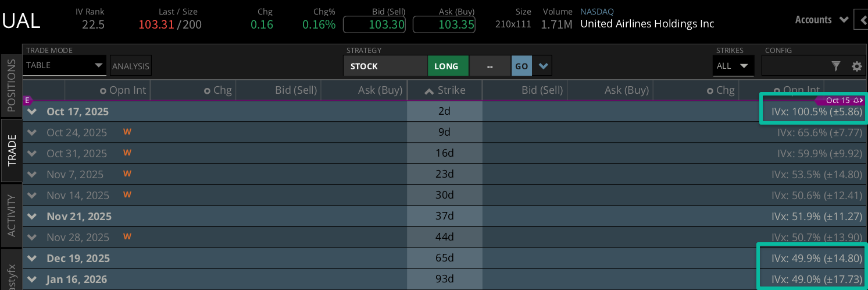Click the filter funnel icon
Image resolution: width=868 pixels, height=290 pixels.
[x=836, y=66]
